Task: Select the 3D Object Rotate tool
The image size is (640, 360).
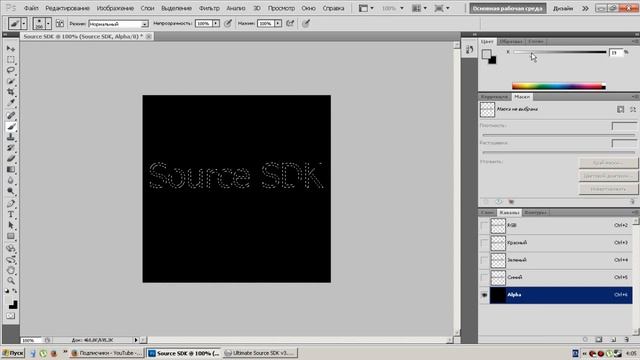Action: [11, 249]
